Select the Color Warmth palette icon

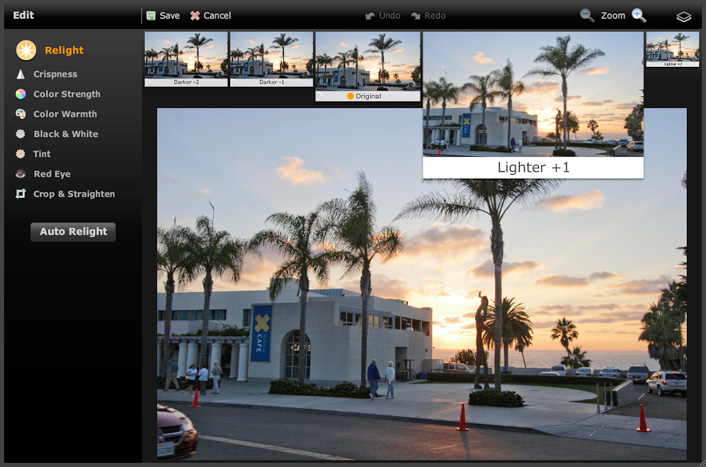21,114
